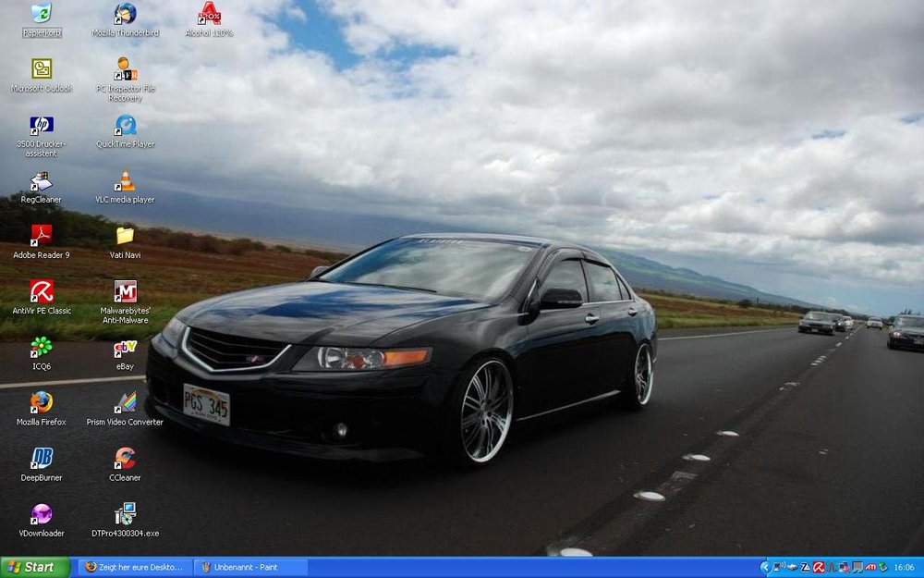924x578 pixels.
Task: Switch to the Firefox taskbar window
Action: (x=135, y=567)
